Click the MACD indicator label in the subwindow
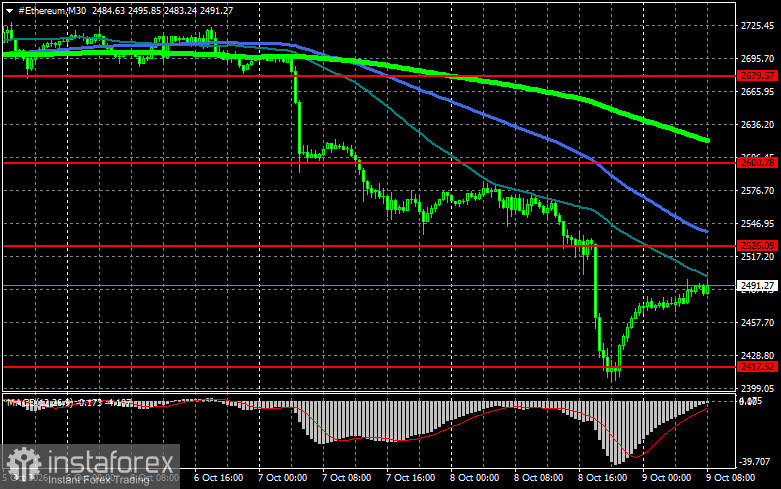 [x=69, y=402]
